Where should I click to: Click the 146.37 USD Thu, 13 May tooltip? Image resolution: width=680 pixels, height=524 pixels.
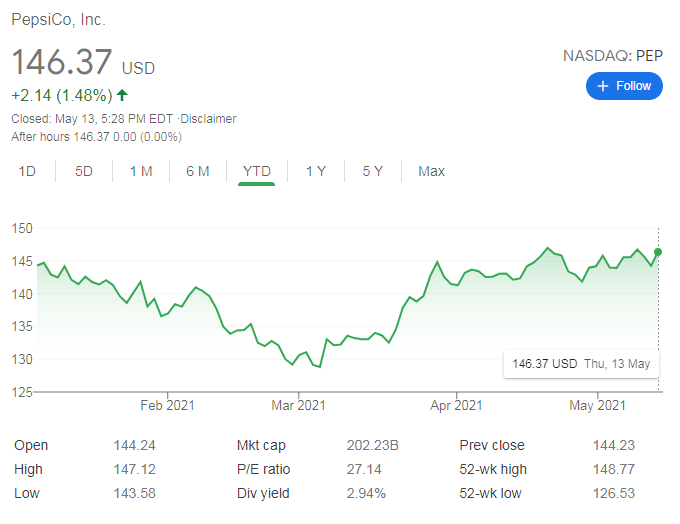pos(581,364)
